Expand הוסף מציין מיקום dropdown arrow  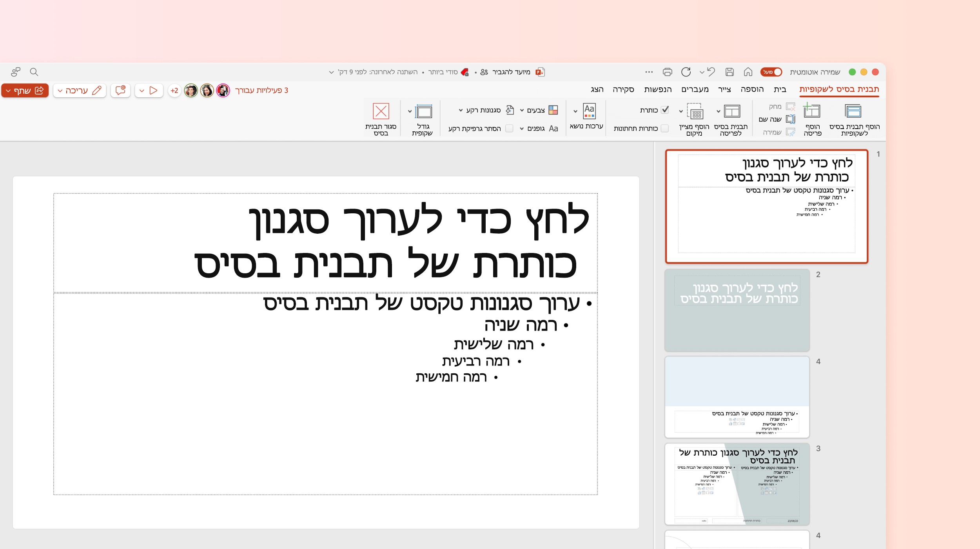pyautogui.click(x=681, y=111)
